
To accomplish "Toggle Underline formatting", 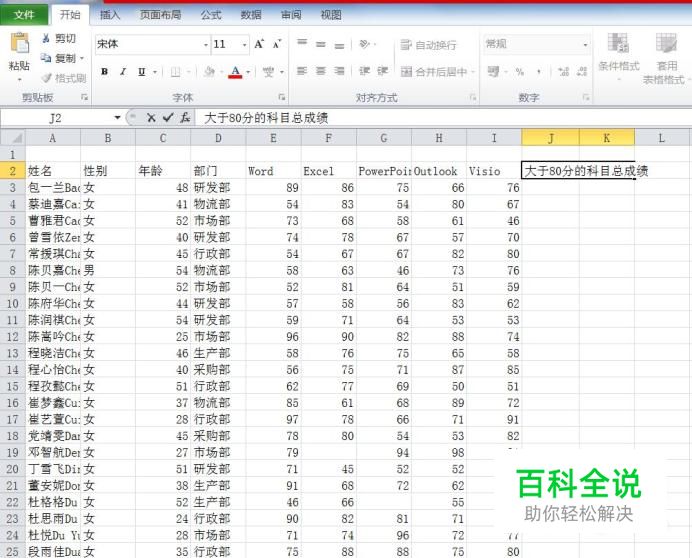I will point(141,72).
